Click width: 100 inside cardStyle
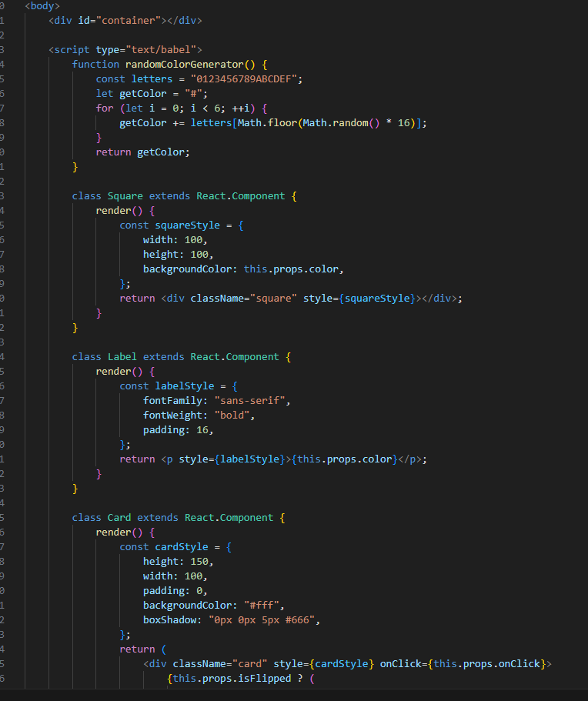The height and width of the screenshot is (701, 588). coord(172,576)
